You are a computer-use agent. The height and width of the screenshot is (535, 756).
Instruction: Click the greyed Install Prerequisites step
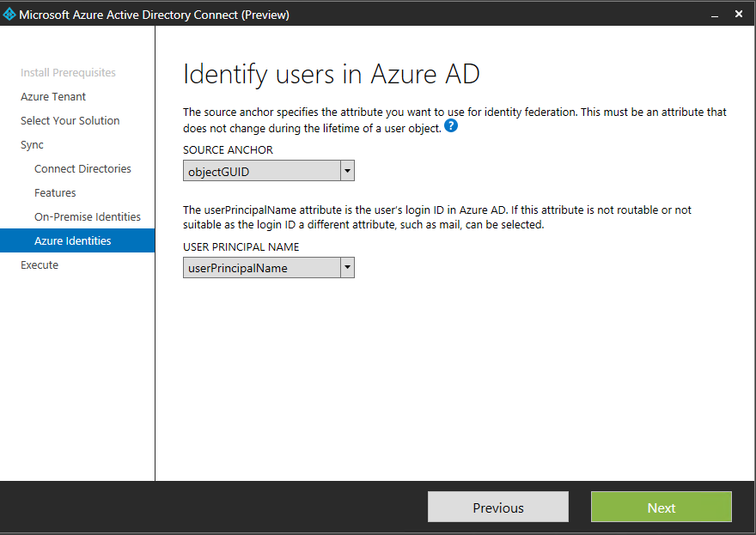pos(68,73)
